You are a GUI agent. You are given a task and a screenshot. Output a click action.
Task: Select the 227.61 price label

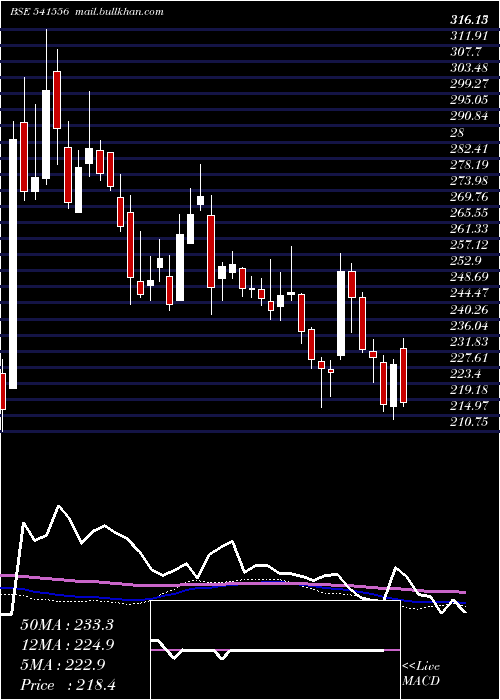[469, 358]
